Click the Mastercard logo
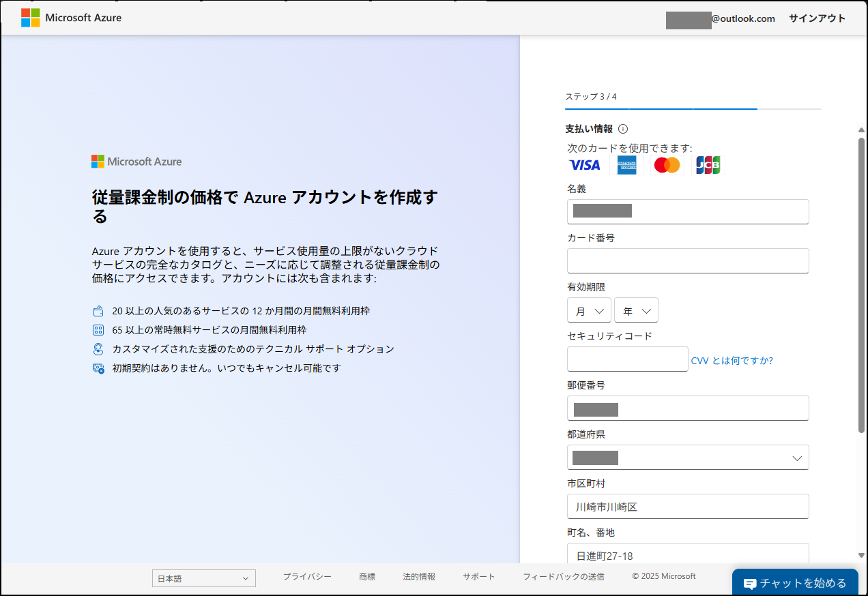The image size is (868, 596). [x=667, y=165]
